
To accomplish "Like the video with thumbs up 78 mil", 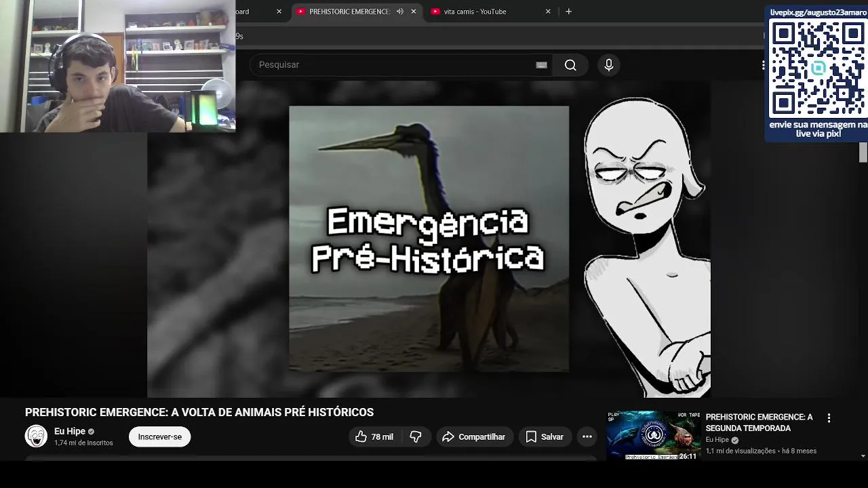I will coord(374,437).
